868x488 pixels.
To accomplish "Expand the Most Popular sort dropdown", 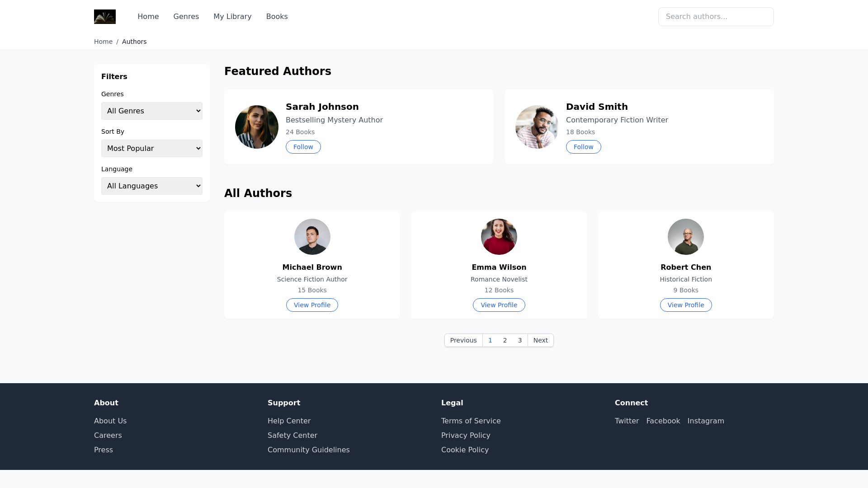I will pyautogui.click(x=151, y=148).
